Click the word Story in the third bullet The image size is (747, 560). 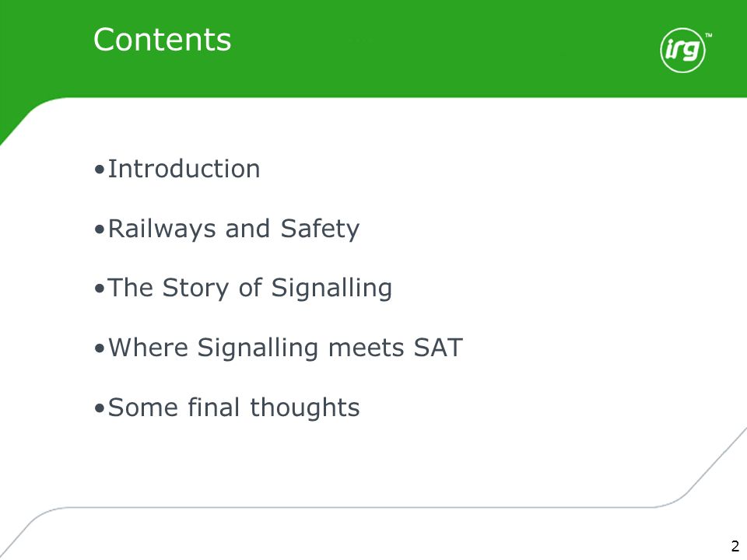point(195,289)
